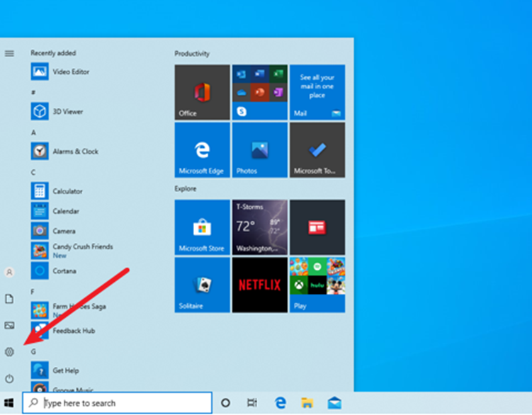Open Alarms & Clock app
Image resolution: width=532 pixels, height=415 pixels.
pyautogui.click(x=64, y=151)
